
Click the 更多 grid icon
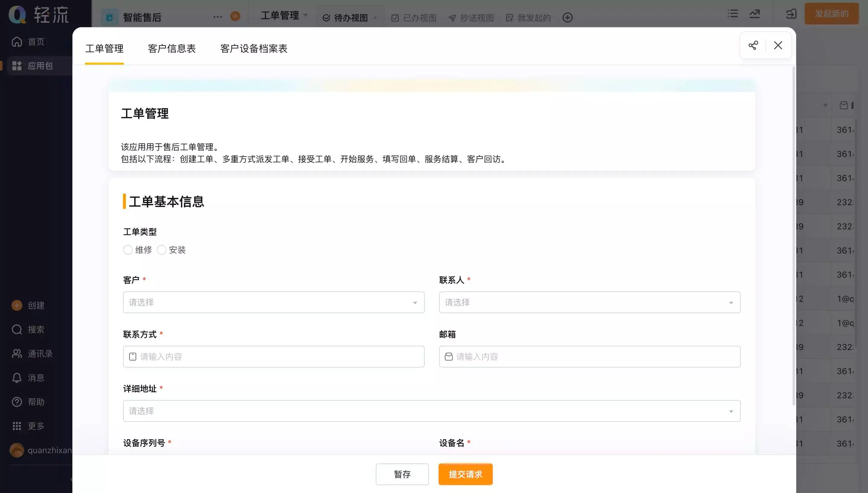(x=17, y=426)
